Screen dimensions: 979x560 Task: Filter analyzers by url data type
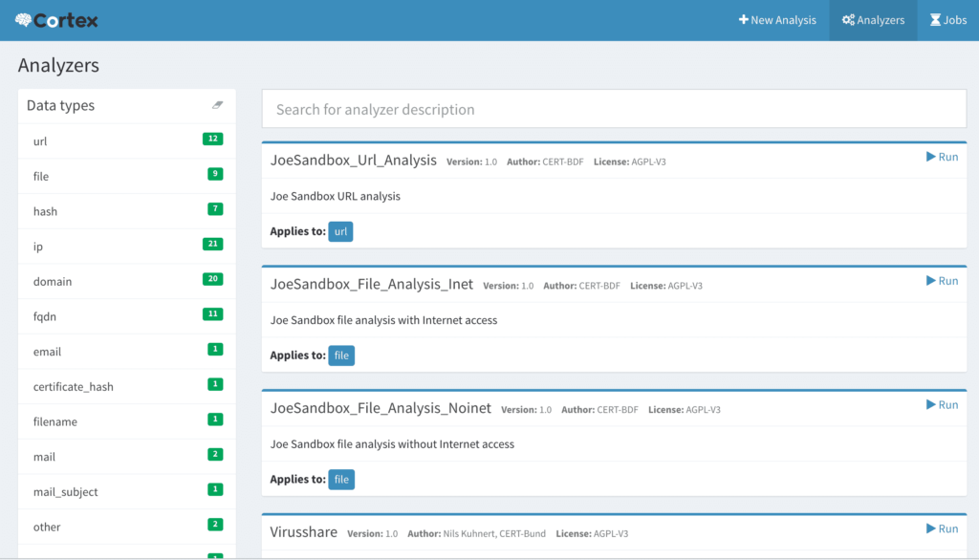[x=127, y=141]
